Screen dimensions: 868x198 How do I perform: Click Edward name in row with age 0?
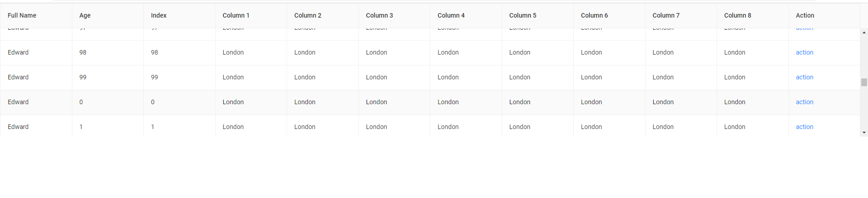click(x=18, y=102)
